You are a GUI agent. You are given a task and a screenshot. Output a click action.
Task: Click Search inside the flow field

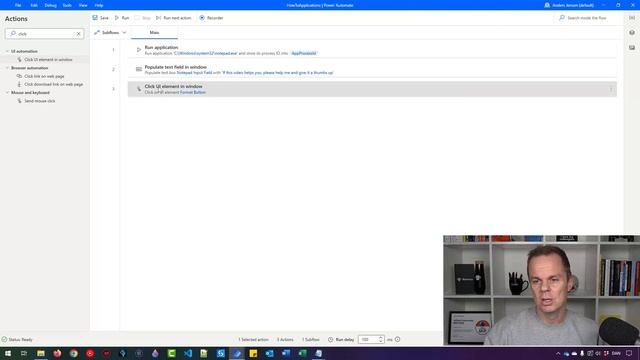[x=587, y=18]
